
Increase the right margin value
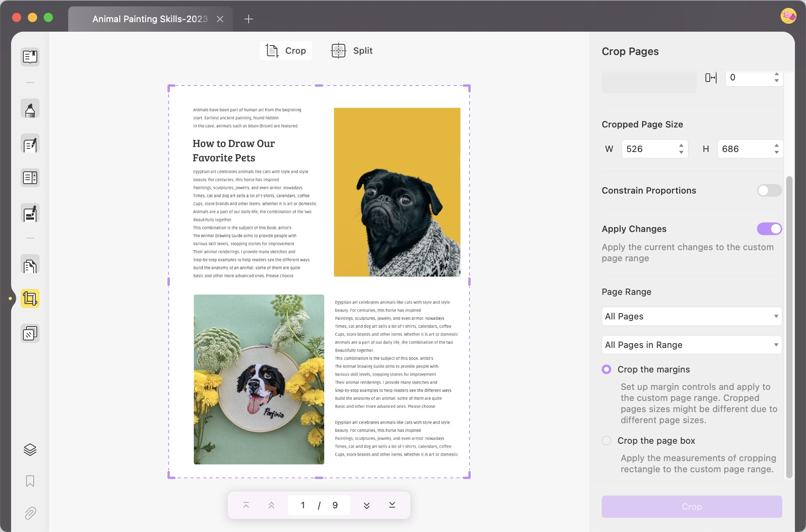(x=777, y=74)
